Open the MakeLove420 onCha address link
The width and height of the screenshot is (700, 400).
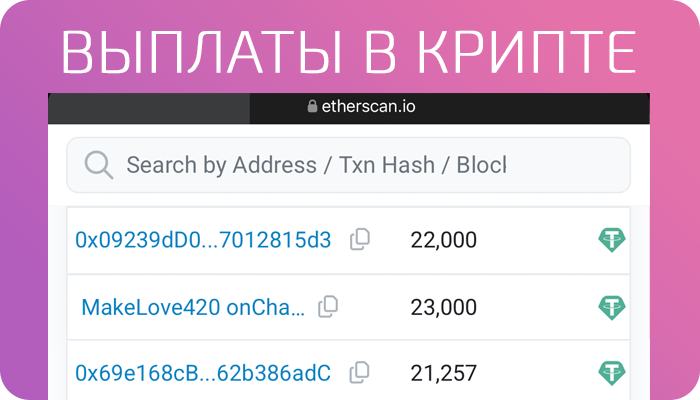point(193,307)
